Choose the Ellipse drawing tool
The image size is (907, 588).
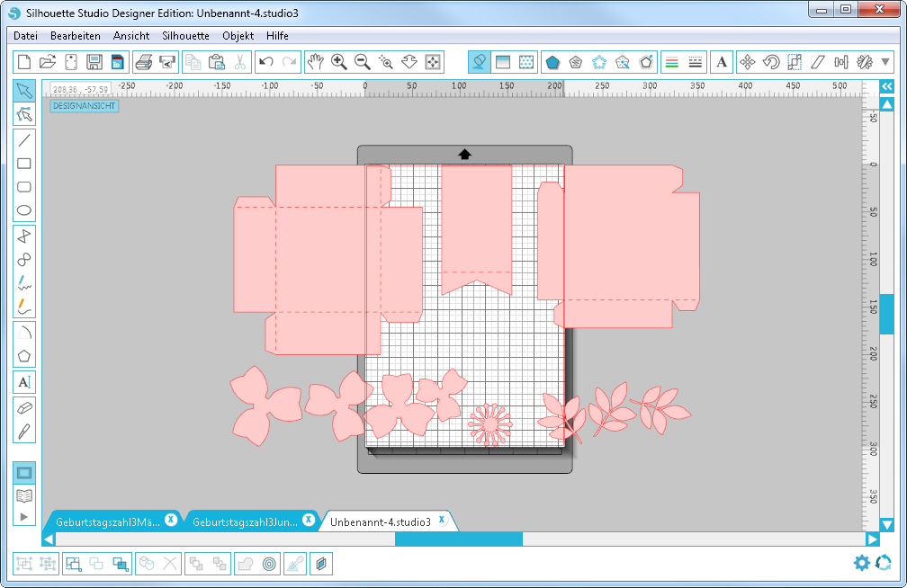tap(24, 211)
